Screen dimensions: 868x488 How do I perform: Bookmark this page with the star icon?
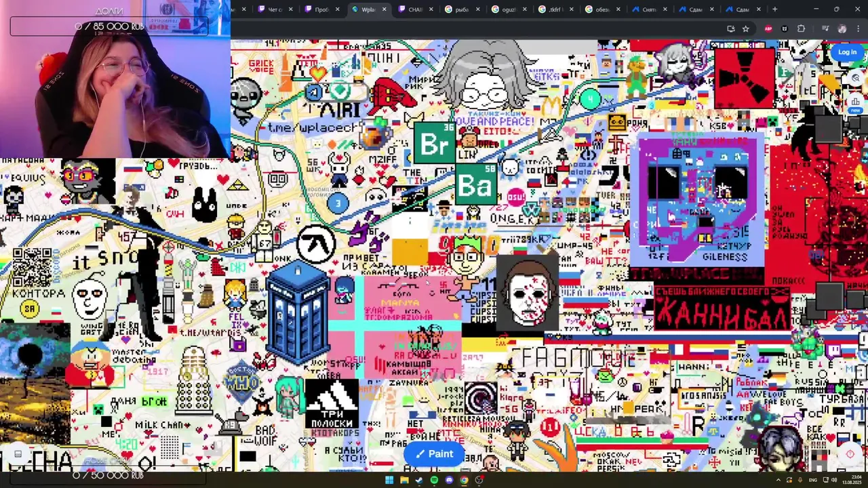pyautogui.click(x=745, y=28)
